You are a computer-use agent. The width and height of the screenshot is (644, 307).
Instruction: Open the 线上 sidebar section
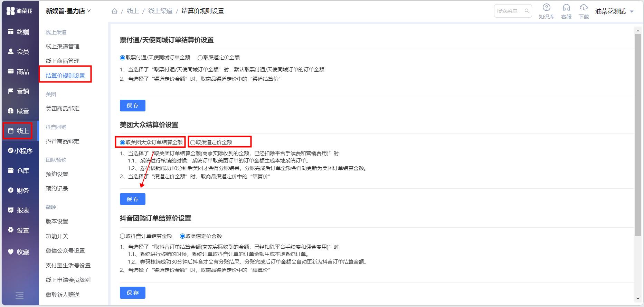pyautogui.click(x=19, y=131)
